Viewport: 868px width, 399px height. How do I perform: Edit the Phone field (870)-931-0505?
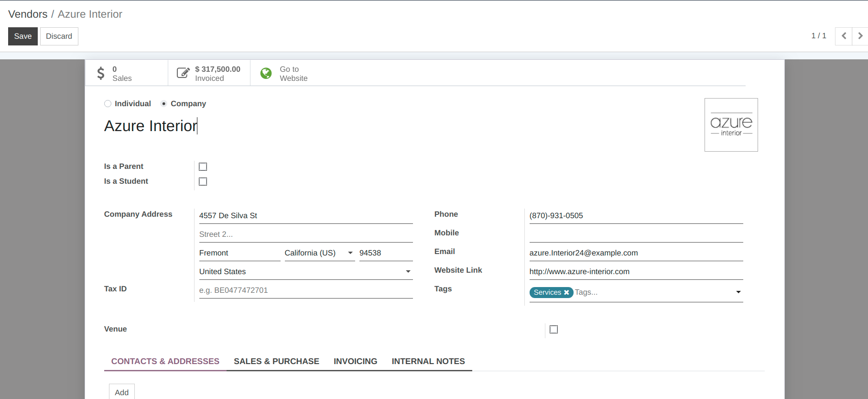click(636, 216)
